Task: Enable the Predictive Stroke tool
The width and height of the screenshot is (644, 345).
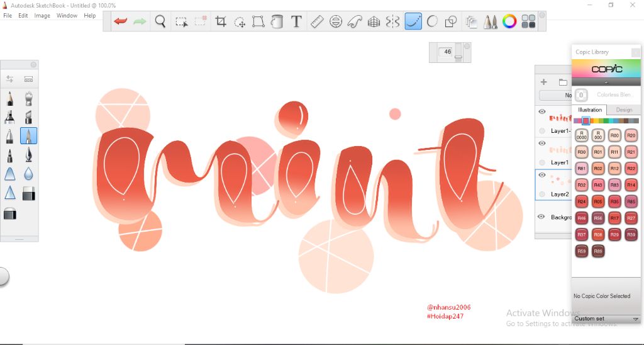Action: [x=432, y=21]
